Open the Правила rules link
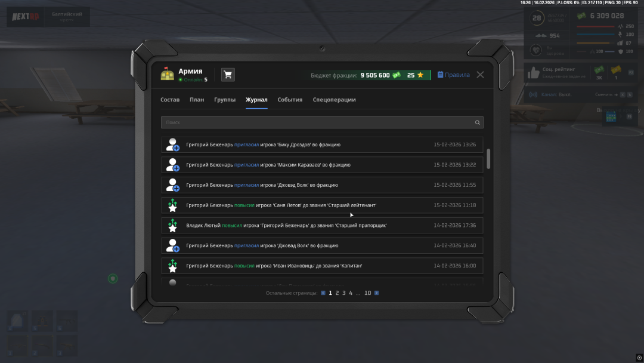This screenshot has height=363, width=644. 453,75
